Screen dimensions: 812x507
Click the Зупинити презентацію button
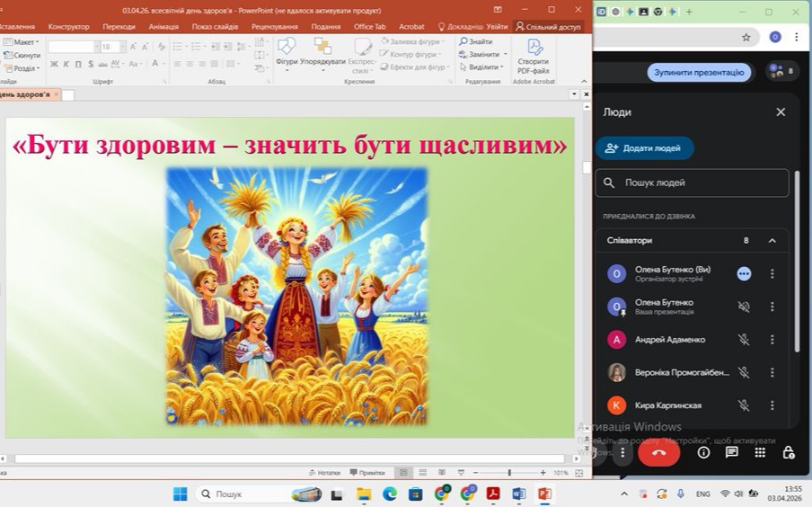pos(699,72)
